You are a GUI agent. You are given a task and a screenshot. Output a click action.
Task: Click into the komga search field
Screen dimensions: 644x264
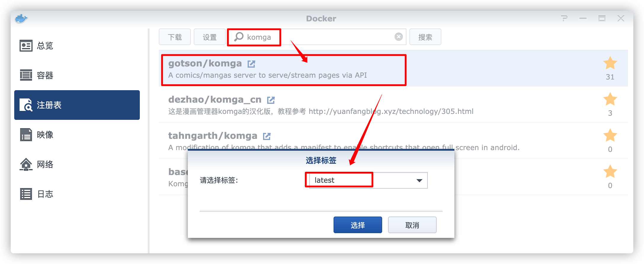(317, 37)
